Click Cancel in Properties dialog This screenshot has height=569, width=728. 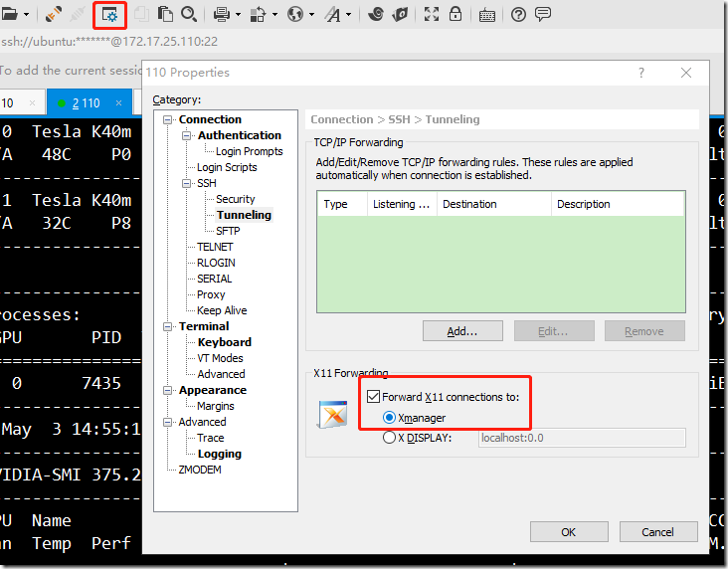tap(658, 532)
